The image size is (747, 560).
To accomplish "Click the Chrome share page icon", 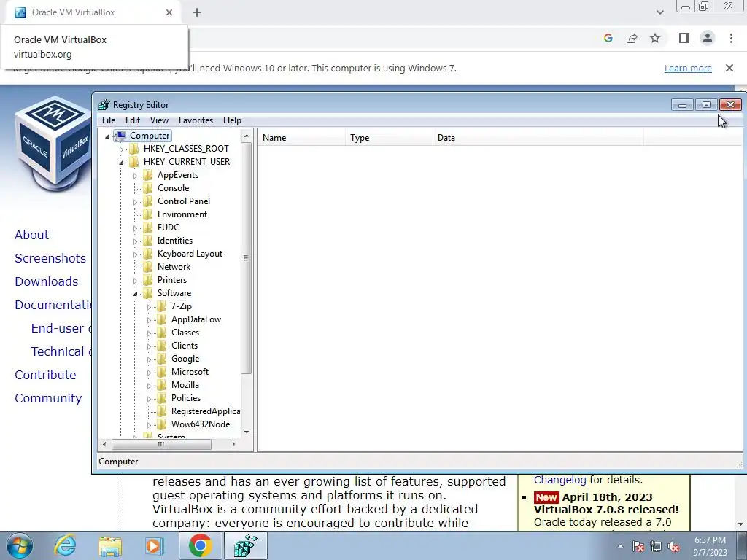I will (x=632, y=38).
